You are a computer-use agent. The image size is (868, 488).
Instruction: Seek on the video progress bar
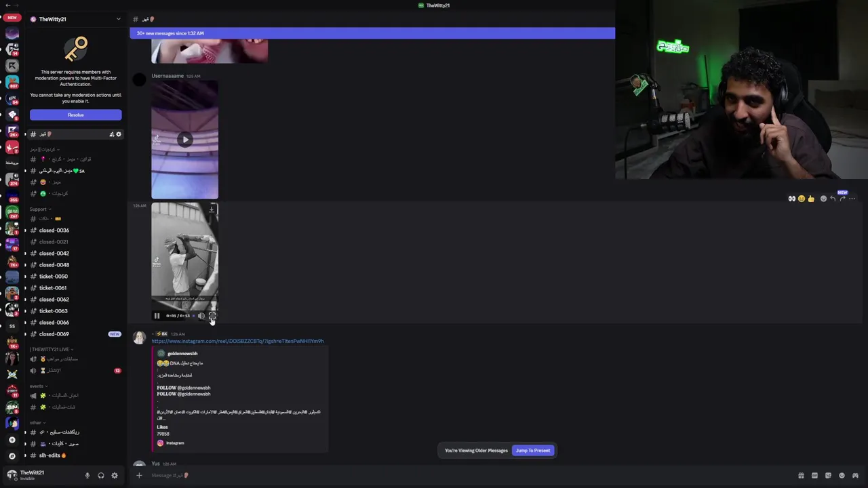(194, 316)
